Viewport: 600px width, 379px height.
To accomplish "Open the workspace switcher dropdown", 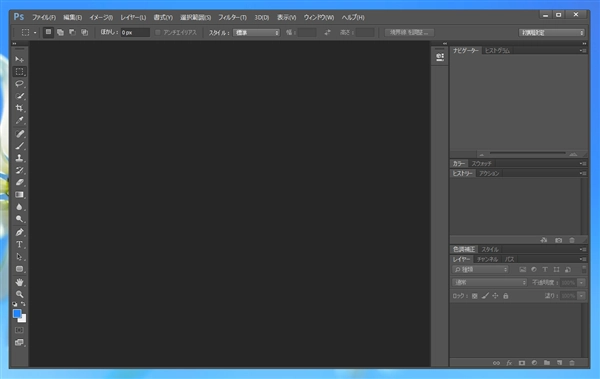I will pos(551,33).
